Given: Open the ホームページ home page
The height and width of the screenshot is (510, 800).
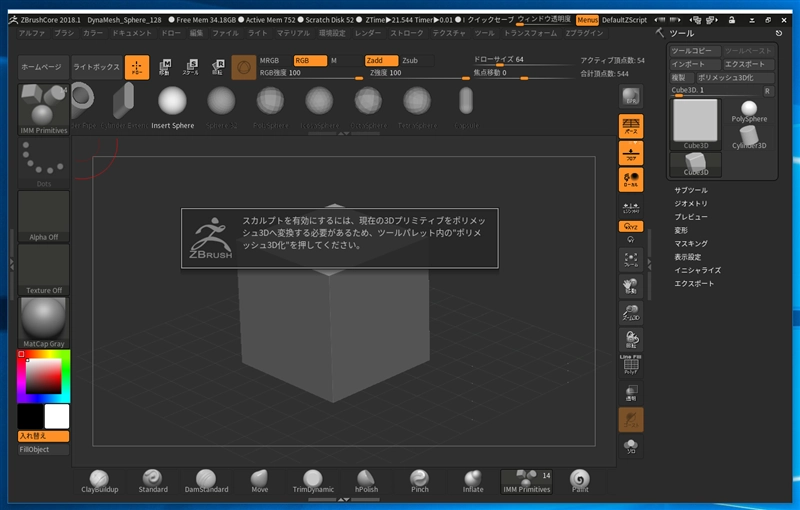Looking at the screenshot, I should (43, 67).
